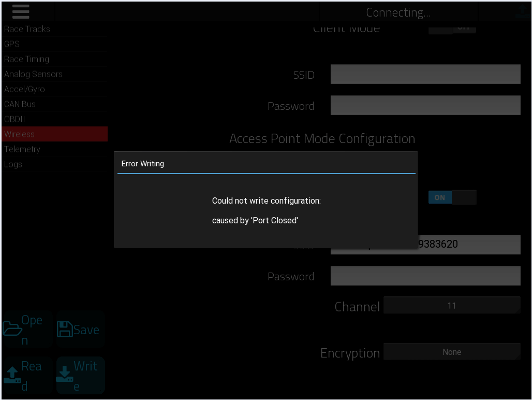Click the Access Point Password input field

point(425,276)
